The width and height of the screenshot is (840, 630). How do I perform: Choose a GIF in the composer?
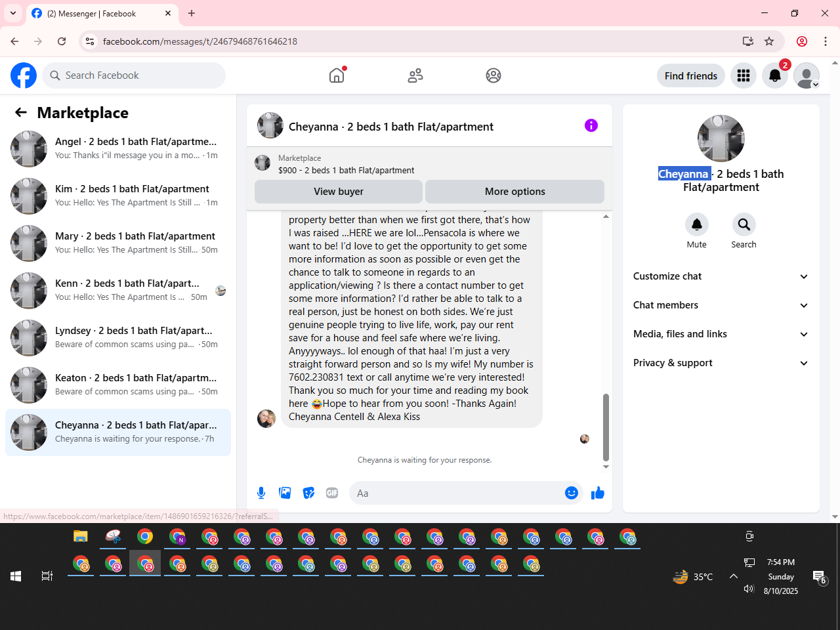332,493
